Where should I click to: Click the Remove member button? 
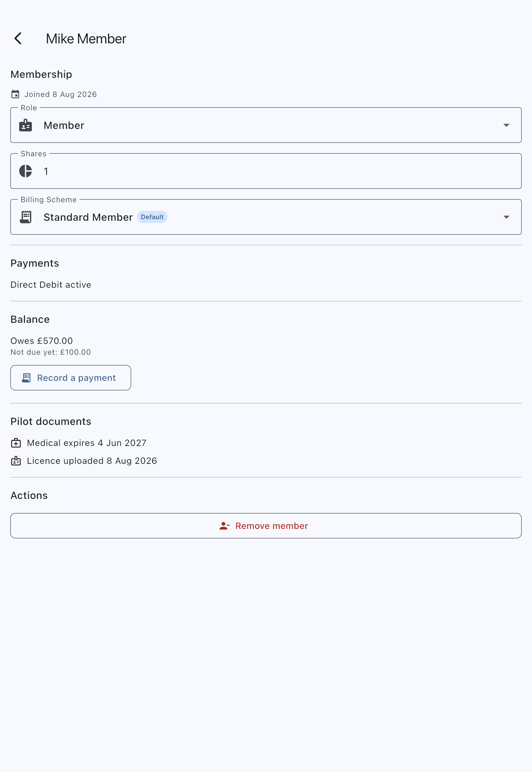[x=266, y=526]
